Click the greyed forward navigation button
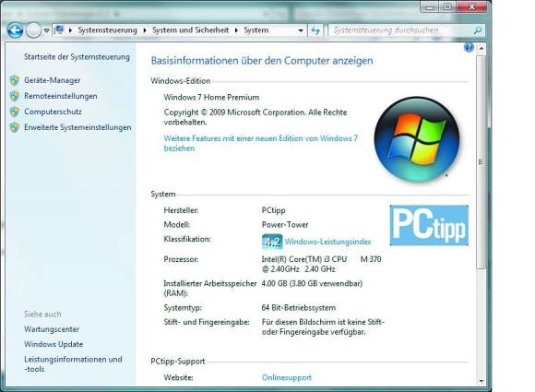 pyautogui.click(x=33, y=30)
